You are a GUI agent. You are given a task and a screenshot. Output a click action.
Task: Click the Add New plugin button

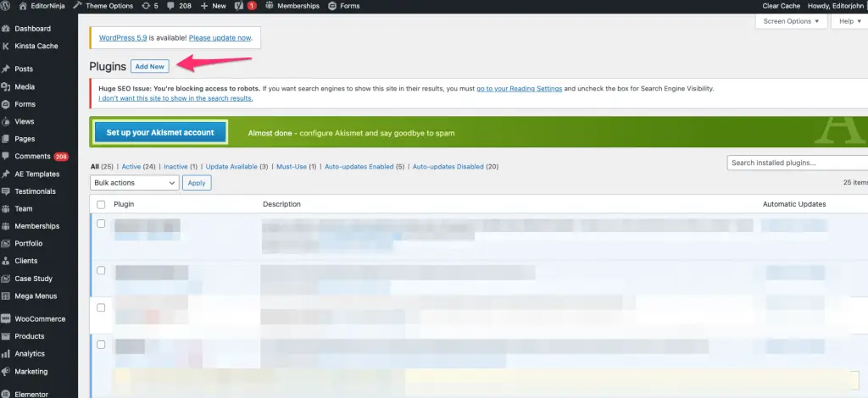pyautogui.click(x=150, y=66)
